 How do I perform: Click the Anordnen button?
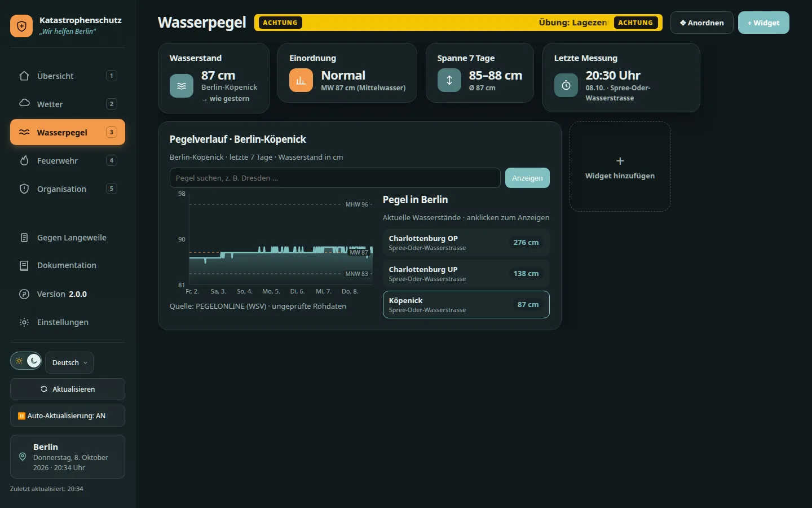click(702, 23)
